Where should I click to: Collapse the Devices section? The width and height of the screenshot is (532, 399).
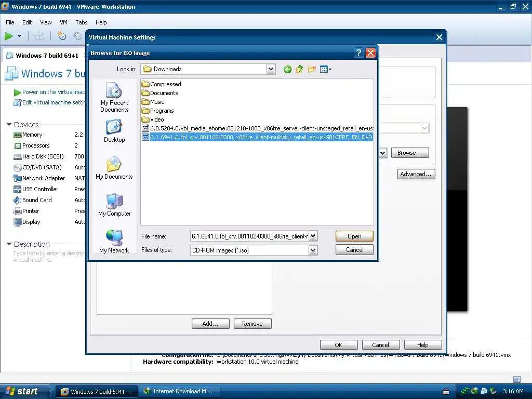(9, 125)
